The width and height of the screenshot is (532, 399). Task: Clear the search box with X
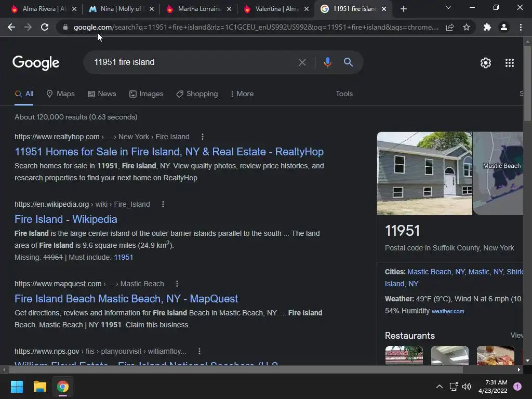(x=302, y=62)
